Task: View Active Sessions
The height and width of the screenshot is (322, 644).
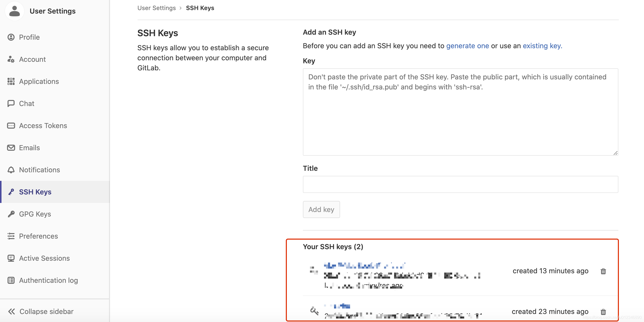Action: click(x=55, y=258)
